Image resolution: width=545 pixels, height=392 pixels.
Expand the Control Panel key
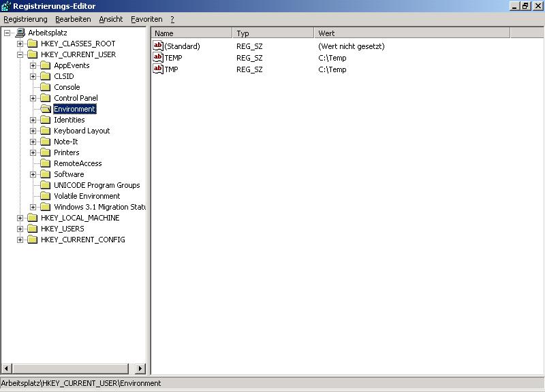tap(33, 98)
